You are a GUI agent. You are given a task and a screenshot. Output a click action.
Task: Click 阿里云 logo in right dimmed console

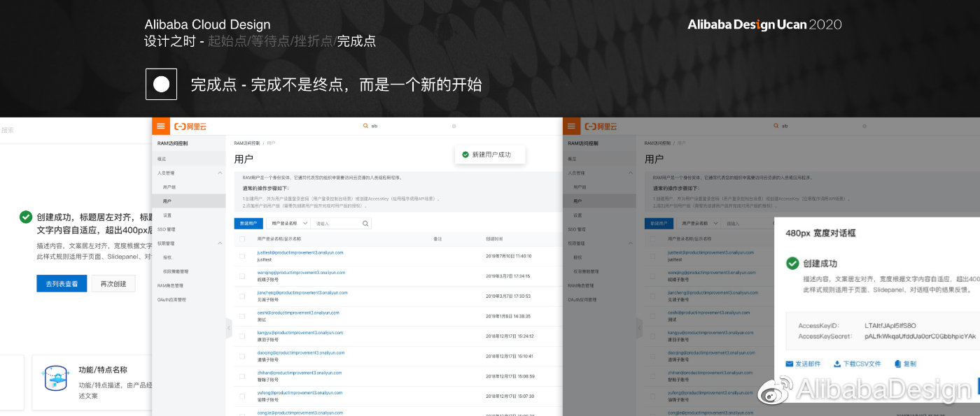coord(601,127)
